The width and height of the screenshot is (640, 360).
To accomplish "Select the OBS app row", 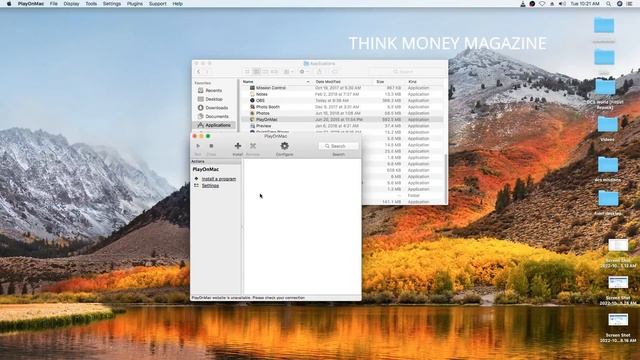I will point(342,100).
